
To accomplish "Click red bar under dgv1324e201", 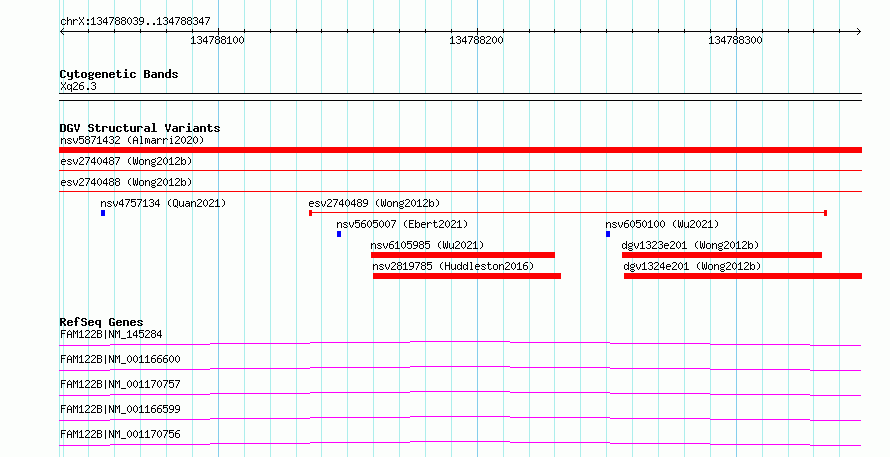I will [x=743, y=276].
